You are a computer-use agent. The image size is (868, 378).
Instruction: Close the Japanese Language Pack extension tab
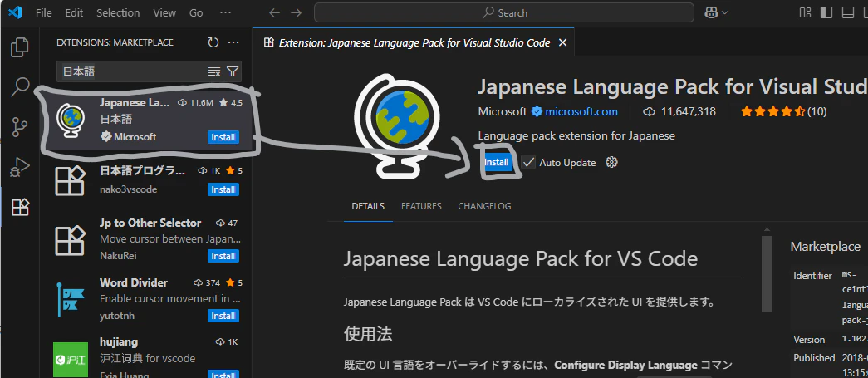point(562,42)
